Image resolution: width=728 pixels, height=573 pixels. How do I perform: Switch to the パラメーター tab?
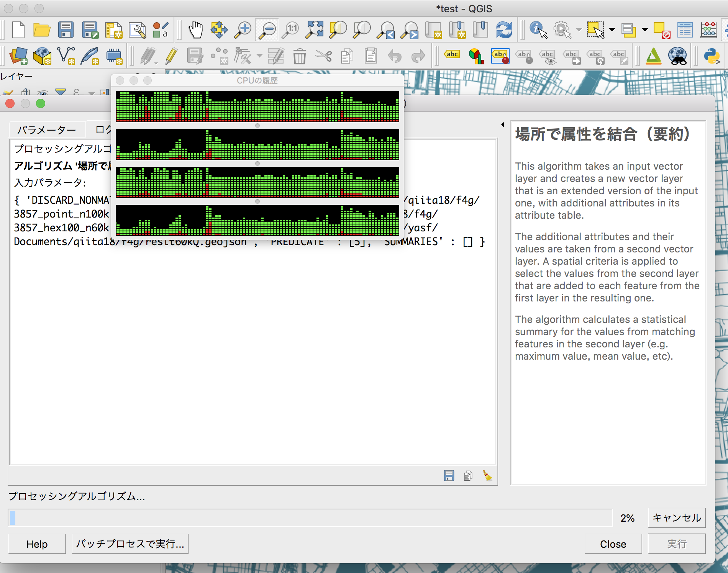click(47, 130)
